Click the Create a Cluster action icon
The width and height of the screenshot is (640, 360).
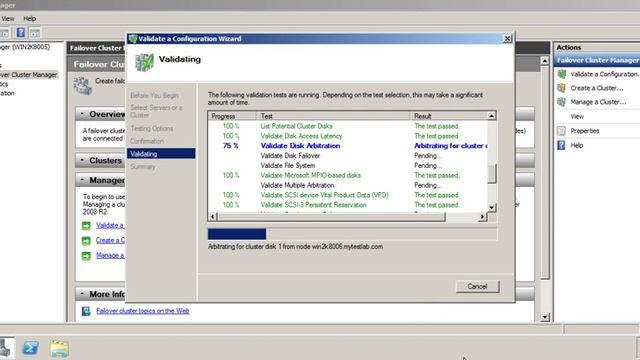click(562, 88)
